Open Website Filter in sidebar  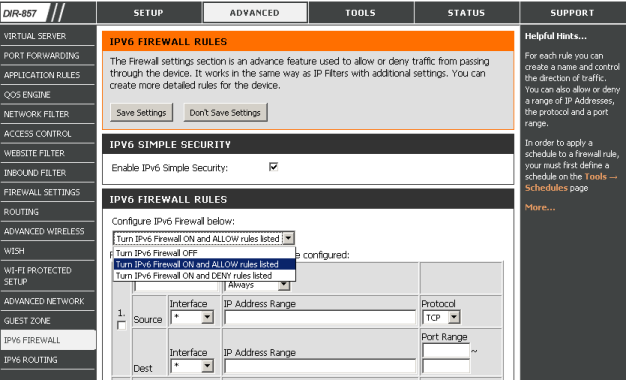click(x=47, y=153)
